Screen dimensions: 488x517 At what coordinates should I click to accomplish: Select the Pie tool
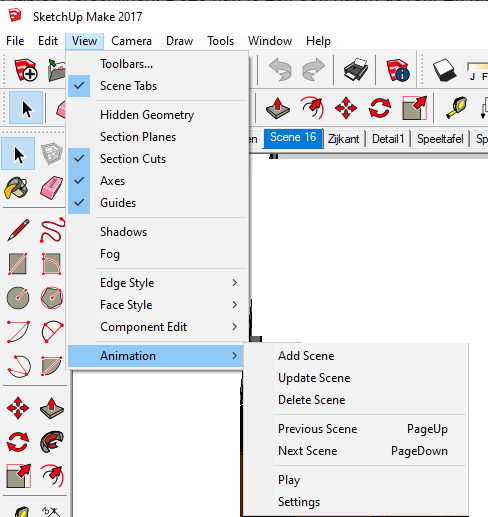click(x=52, y=366)
